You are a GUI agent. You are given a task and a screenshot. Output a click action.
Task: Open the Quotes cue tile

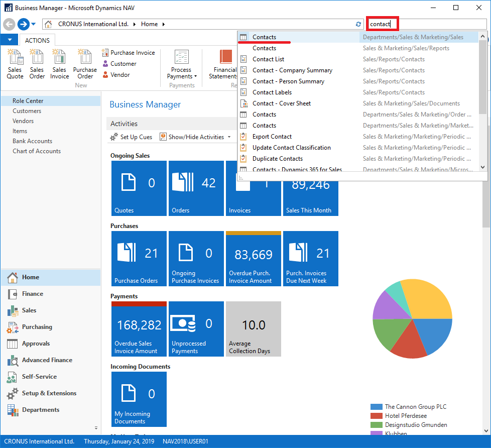click(x=139, y=188)
